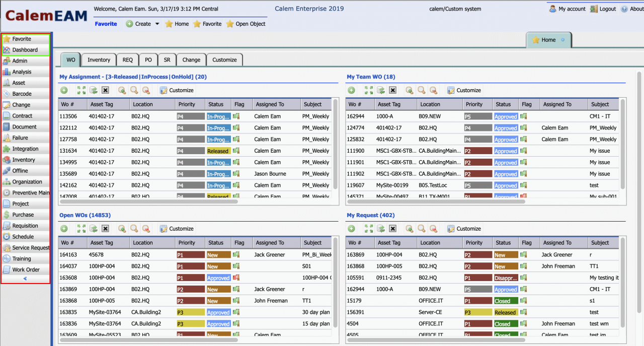Open the Asset module in sidebar
Screen dimensions: 644x346
[26, 83]
